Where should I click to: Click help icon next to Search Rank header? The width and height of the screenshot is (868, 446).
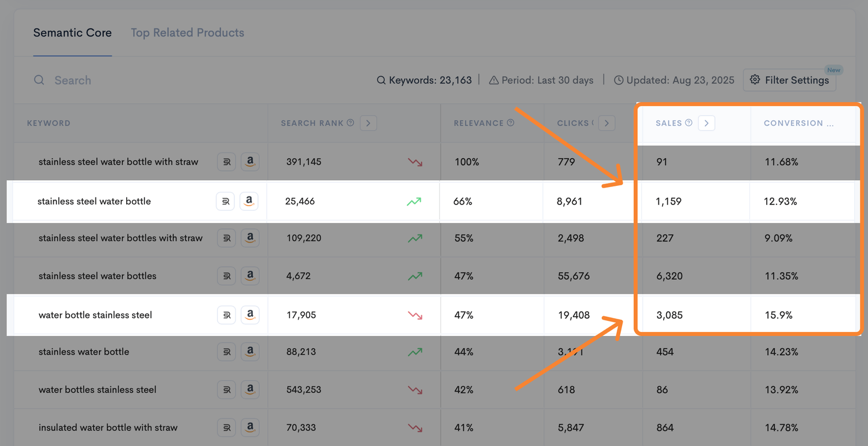350,123
